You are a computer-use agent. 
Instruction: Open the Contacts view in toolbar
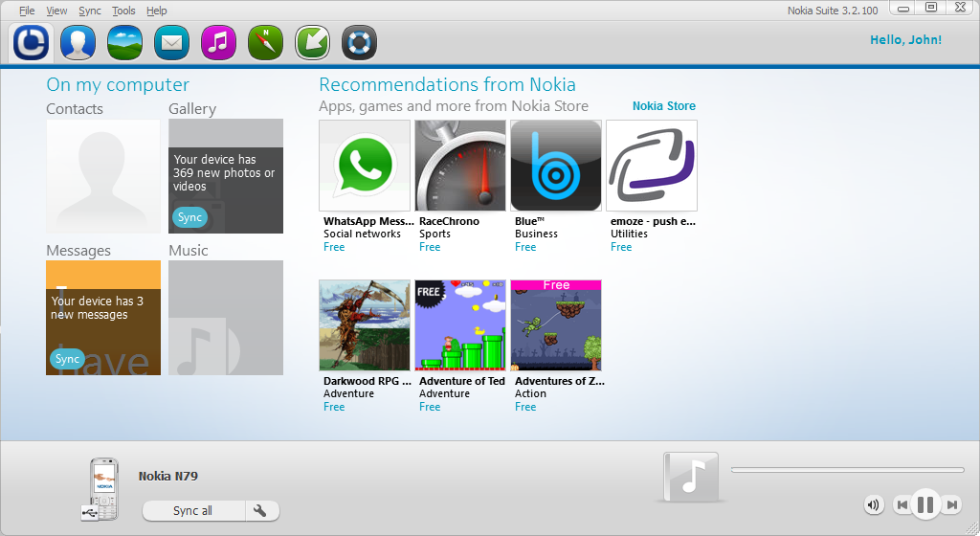click(x=77, y=42)
